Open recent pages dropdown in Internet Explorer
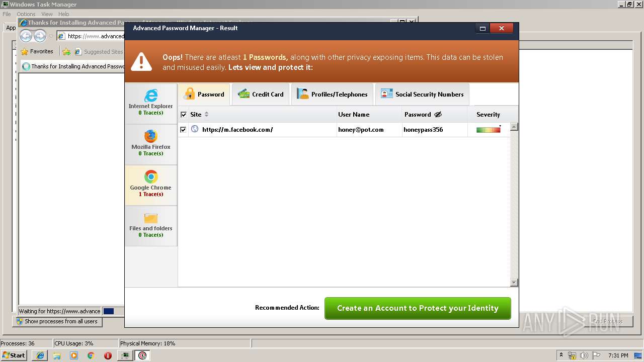The height and width of the screenshot is (362, 644). (x=51, y=36)
